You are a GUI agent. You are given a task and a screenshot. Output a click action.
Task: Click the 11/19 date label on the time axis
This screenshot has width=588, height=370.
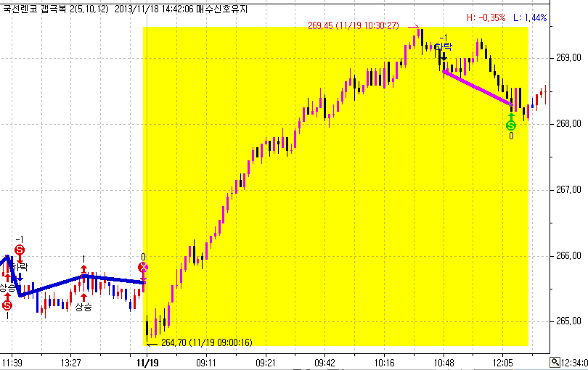click(147, 363)
